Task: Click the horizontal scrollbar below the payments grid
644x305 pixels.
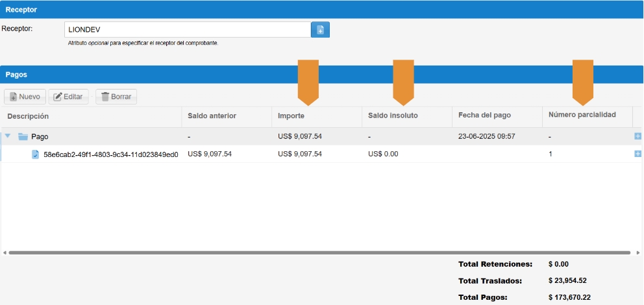Action: coord(318,252)
